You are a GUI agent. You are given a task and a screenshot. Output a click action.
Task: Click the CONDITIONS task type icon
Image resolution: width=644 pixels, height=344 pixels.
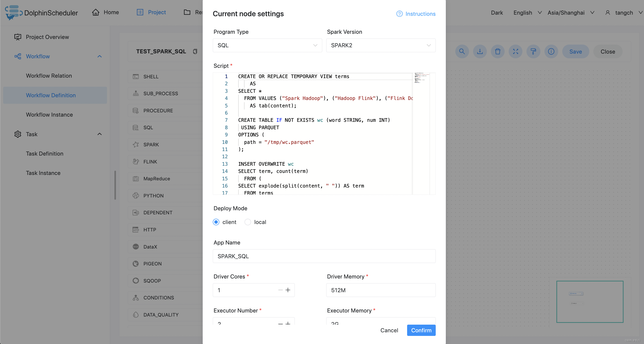click(136, 298)
